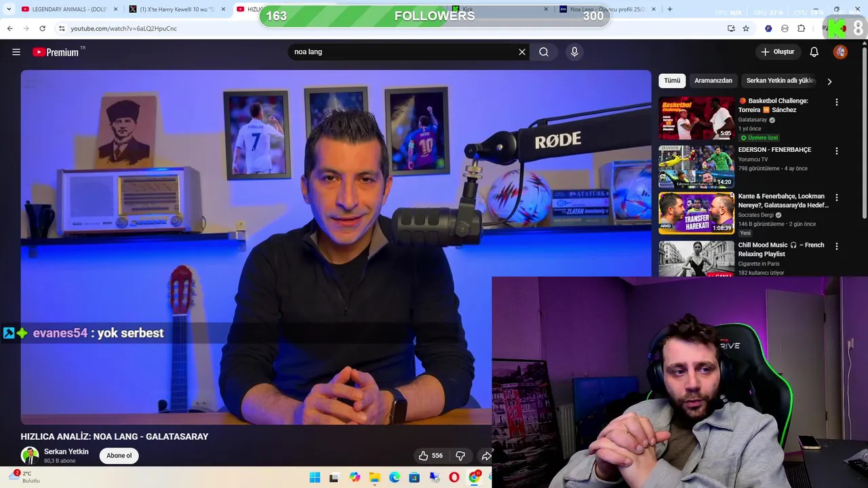
Task: Click the search magnifier button
Action: [x=544, y=52]
